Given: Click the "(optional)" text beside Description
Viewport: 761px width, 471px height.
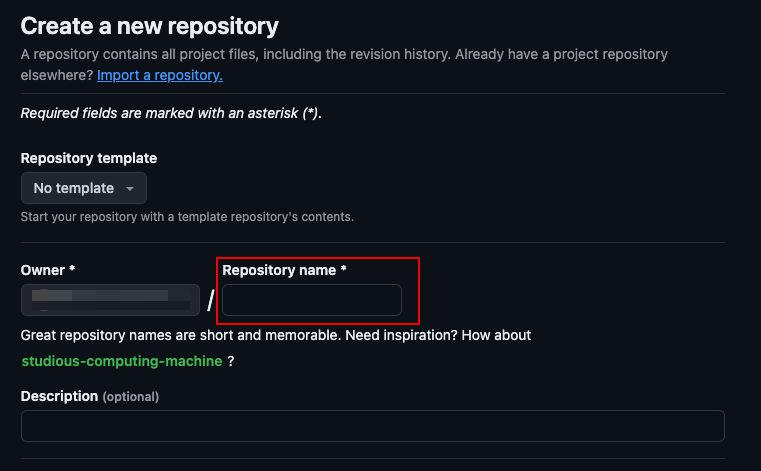Looking at the screenshot, I should pyautogui.click(x=131, y=397).
